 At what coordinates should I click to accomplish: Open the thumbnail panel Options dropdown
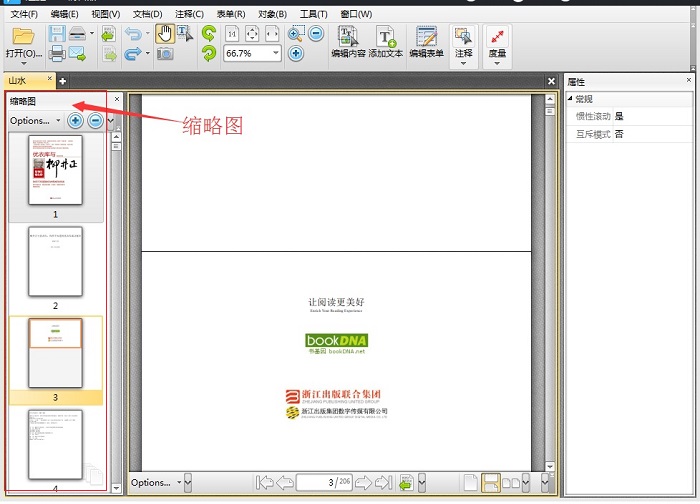click(35, 121)
